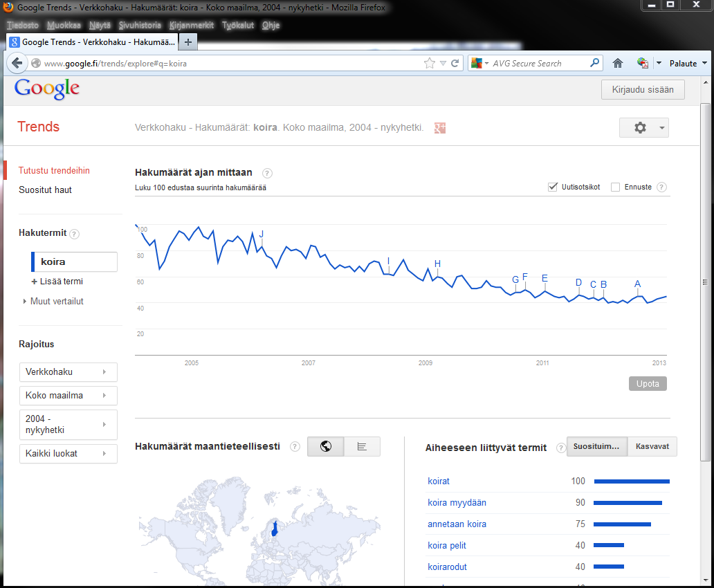Open the related term koira myydään

click(457, 502)
